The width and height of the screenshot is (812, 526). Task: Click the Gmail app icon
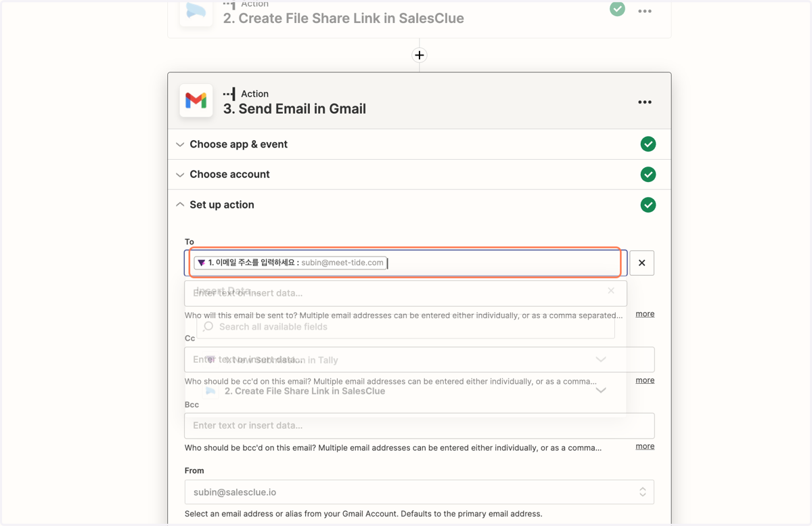pos(196,101)
